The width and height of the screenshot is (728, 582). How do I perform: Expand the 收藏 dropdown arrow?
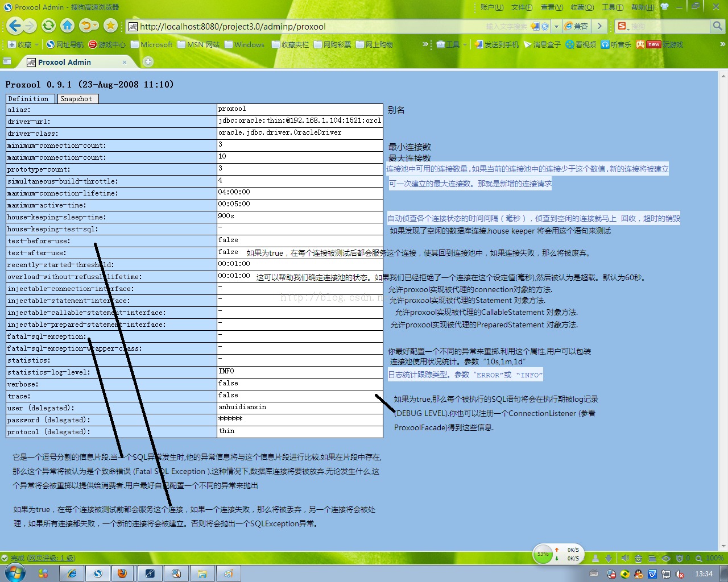tap(36, 44)
